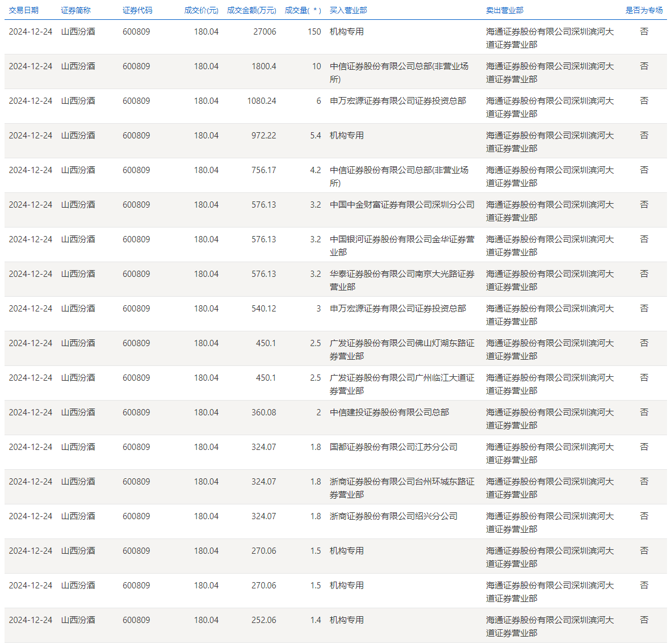Screen dimensions: 671x644
Task: Click buyer 国都证券股份有限公司江苏分公司
Action: pyautogui.click(x=393, y=447)
